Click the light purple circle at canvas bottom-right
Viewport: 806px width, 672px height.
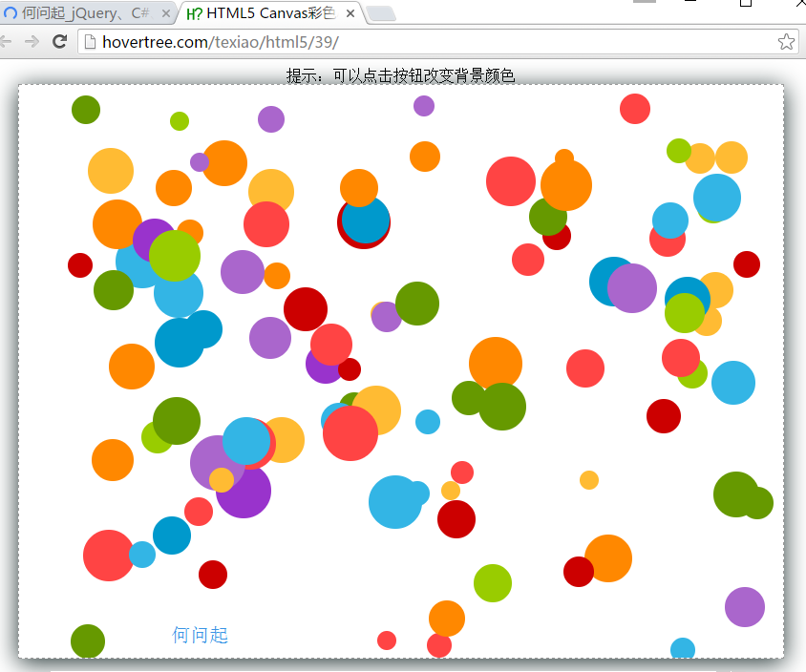point(744,606)
